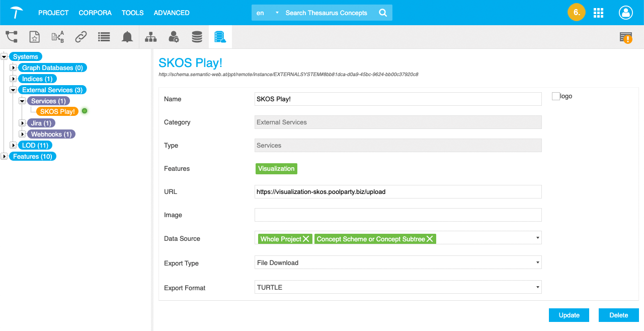This screenshot has width=644, height=331.
Task: Click the notification bell icon
Action: coord(127,37)
